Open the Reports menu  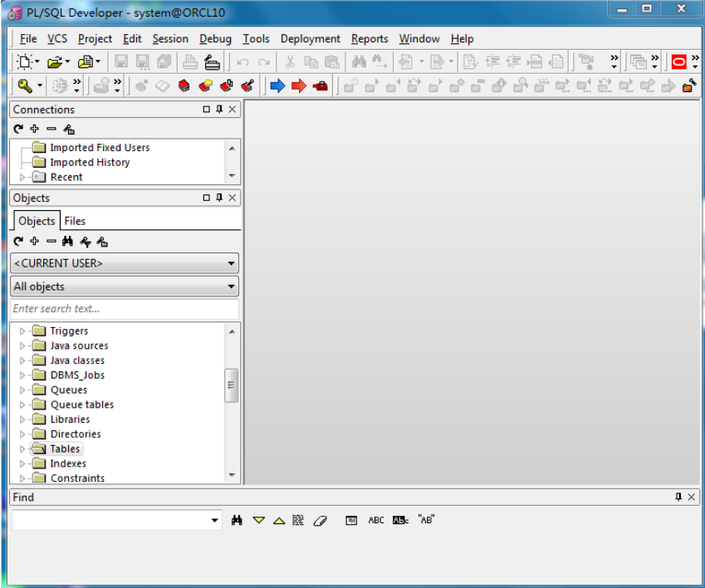(x=370, y=39)
